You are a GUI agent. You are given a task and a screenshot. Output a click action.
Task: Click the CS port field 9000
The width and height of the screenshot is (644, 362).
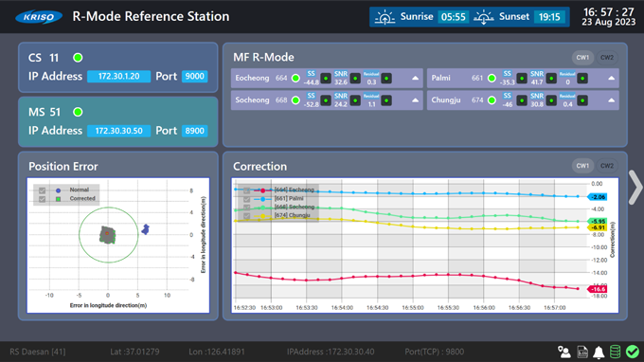point(195,77)
